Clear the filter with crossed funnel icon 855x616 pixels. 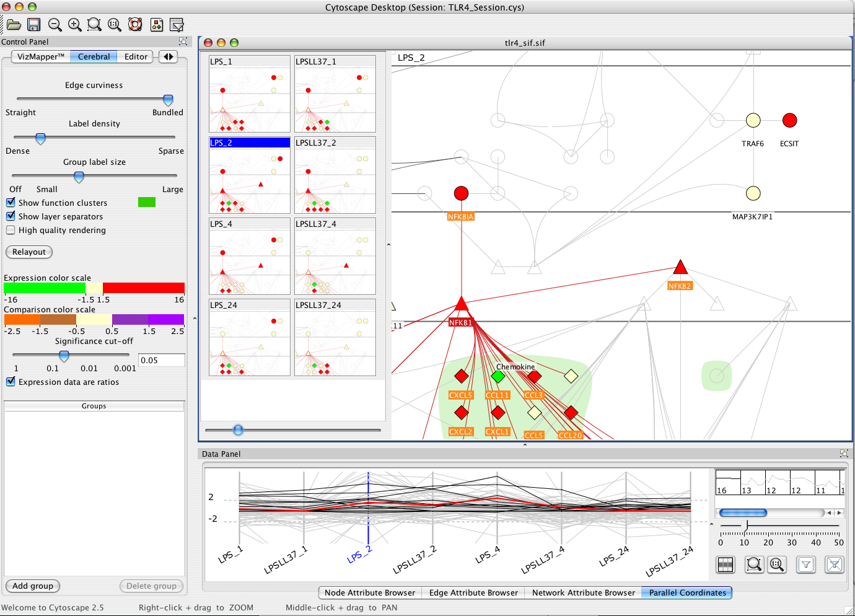point(835,565)
